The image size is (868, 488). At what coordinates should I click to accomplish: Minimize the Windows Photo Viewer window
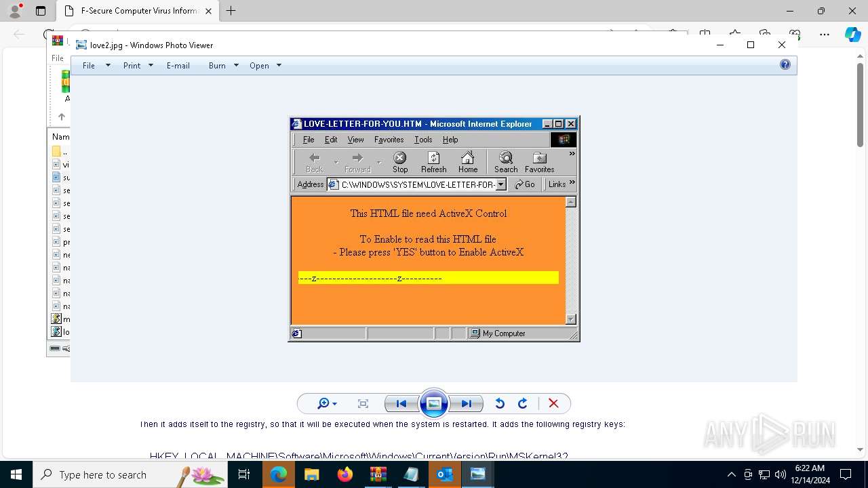719,45
